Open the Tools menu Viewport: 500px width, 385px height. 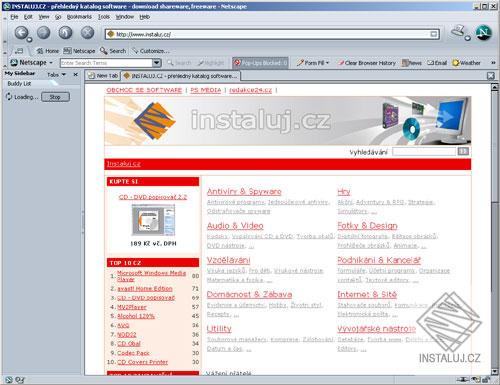click(104, 17)
